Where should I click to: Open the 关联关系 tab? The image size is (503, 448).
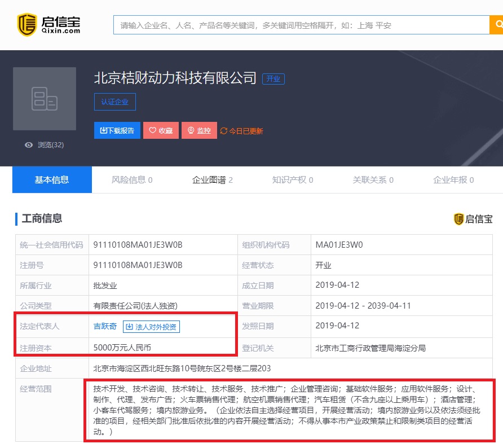click(373, 180)
